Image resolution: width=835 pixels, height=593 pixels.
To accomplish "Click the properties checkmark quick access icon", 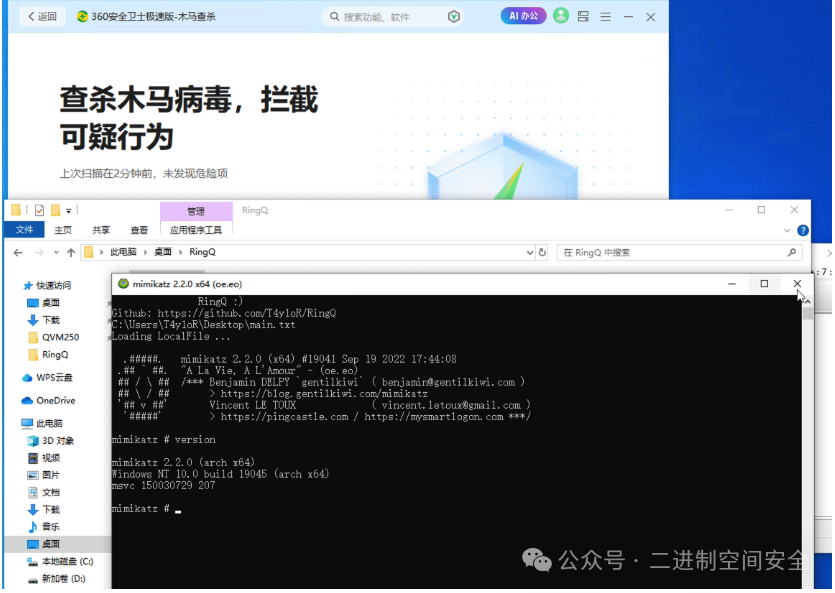I will pos(39,210).
